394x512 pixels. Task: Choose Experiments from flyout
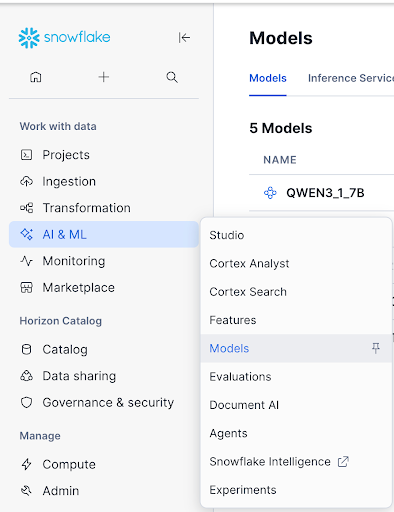296,490
